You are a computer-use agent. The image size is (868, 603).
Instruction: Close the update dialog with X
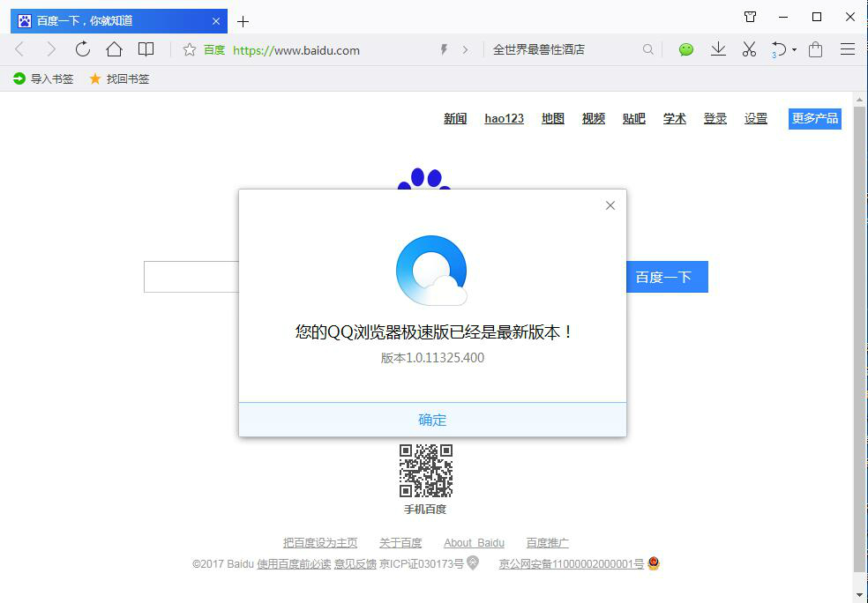coord(610,205)
